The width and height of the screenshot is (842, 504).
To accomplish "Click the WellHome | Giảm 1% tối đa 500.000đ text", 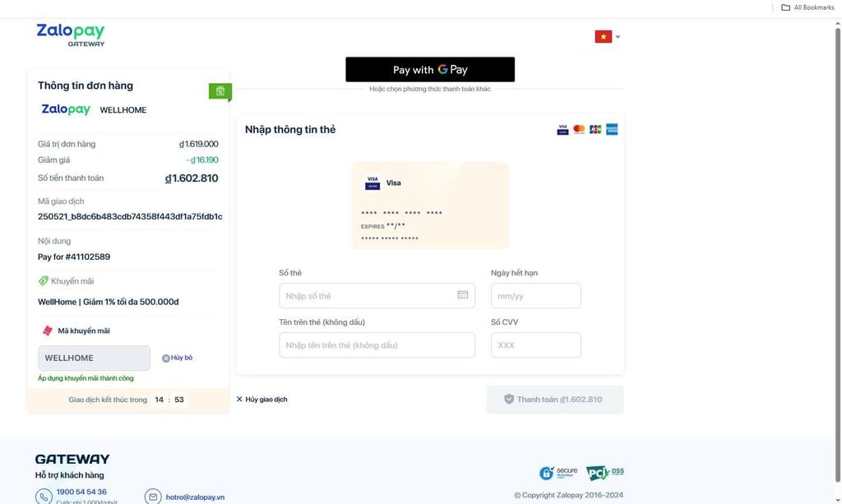I will pos(108,303).
